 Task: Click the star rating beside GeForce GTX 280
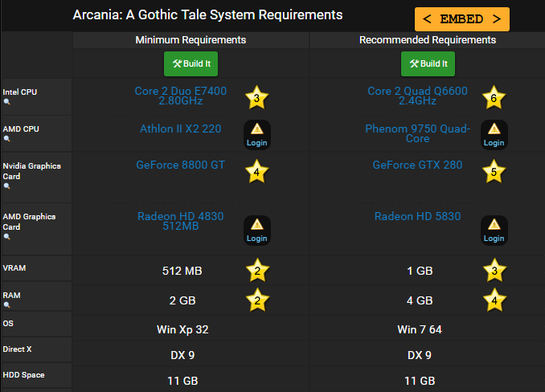tap(494, 171)
